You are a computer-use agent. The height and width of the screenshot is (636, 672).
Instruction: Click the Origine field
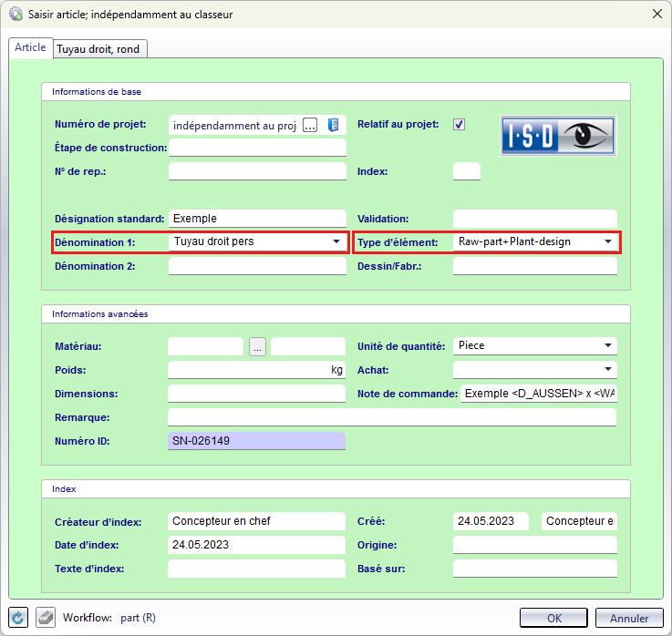pos(535,545)
